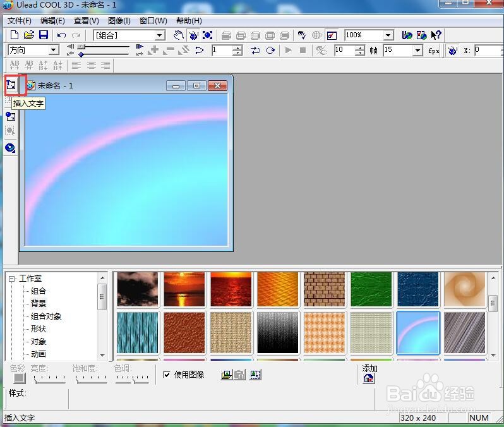Viewport: 504px width, 427px height.
Task: Toggle the output preview checkbox icon
Action: pyautogui.click(x=332, y=35)
